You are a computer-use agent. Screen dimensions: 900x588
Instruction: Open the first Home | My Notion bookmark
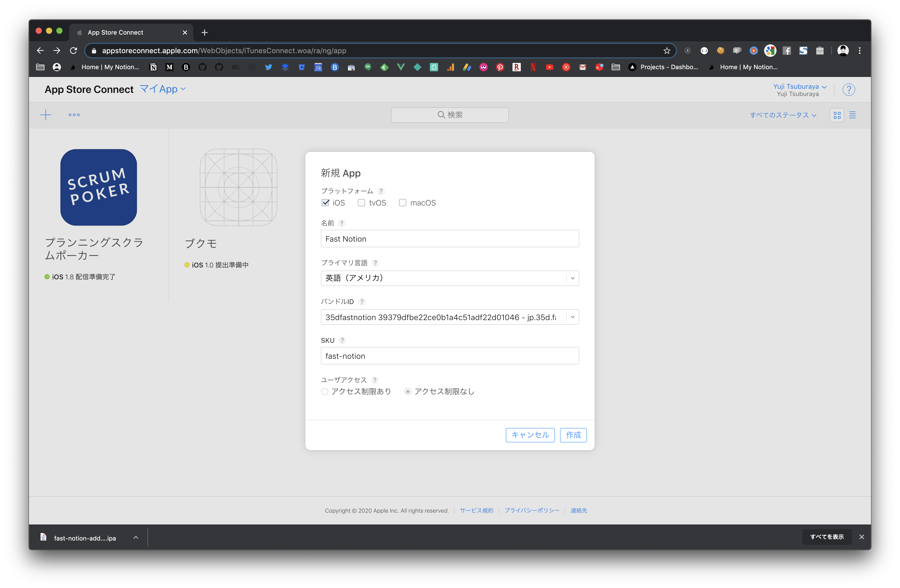coord(105,67)
